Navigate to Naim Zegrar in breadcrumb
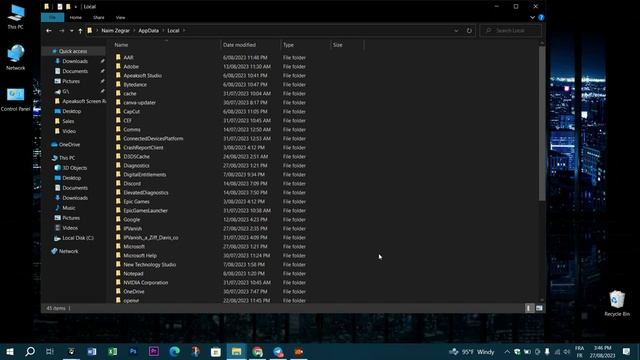640x360 pixels. [x=116, y=31]
